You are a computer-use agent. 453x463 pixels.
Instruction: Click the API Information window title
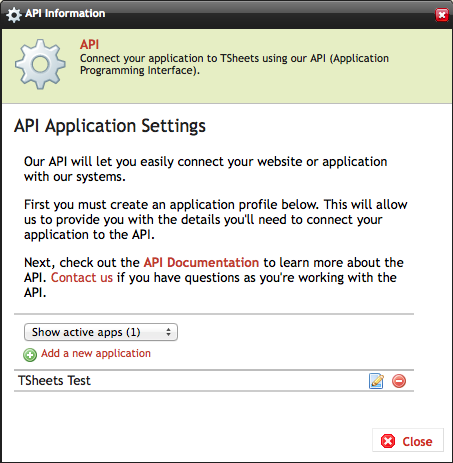[x=65, y=13]
